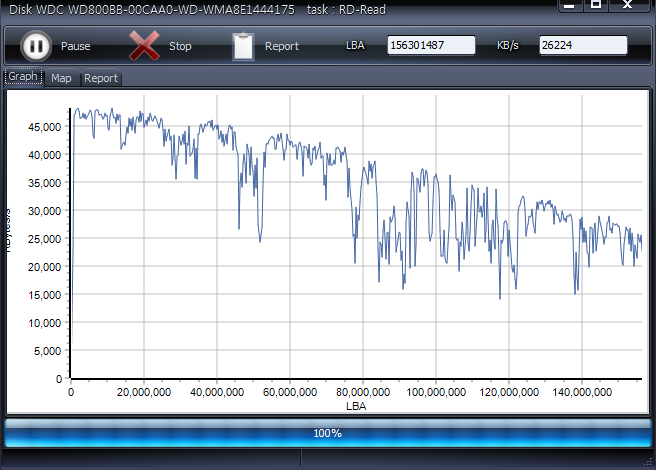This screenshot has width=656, height=470.
Task: Click the LBA axis title under the graph
Action: (x=356, y=407)
